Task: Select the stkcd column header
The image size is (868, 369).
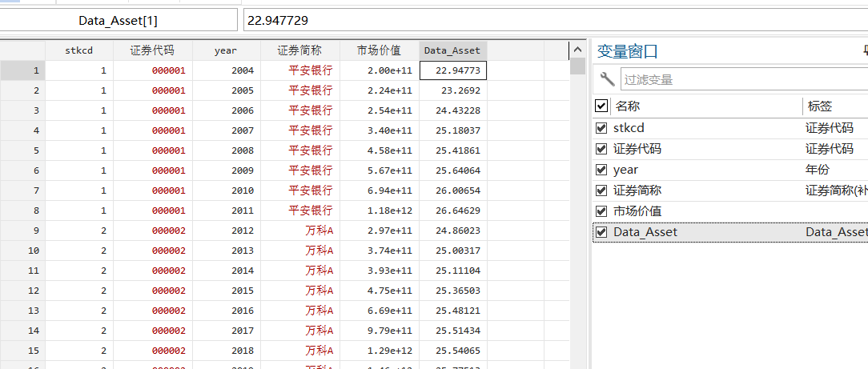Action: coord(79,50)
